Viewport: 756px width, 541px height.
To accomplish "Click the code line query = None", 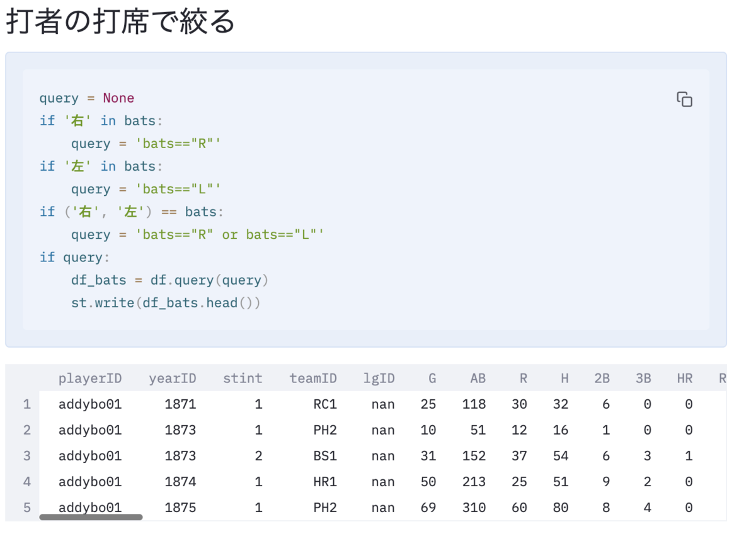I will point(87,98).
